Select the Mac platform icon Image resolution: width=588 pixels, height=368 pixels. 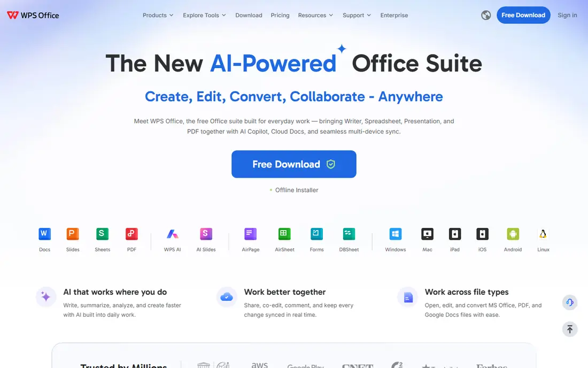427,234
